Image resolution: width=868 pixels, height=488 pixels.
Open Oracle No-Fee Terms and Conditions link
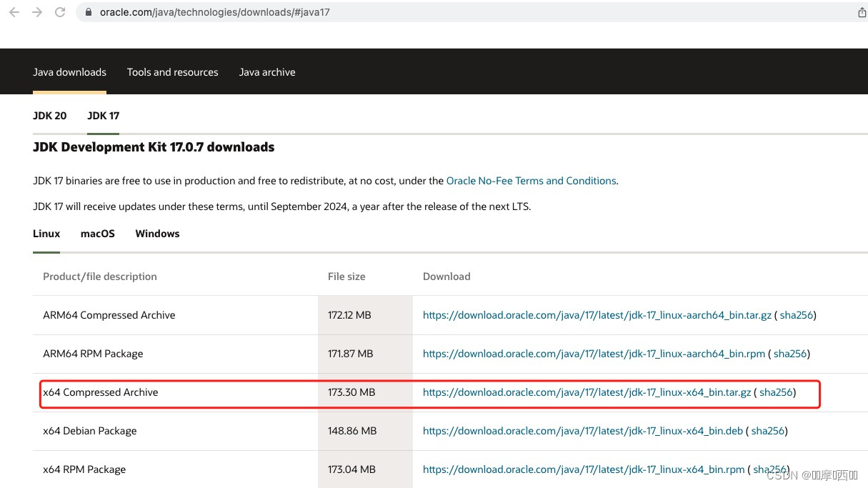[x=531, y=181]
